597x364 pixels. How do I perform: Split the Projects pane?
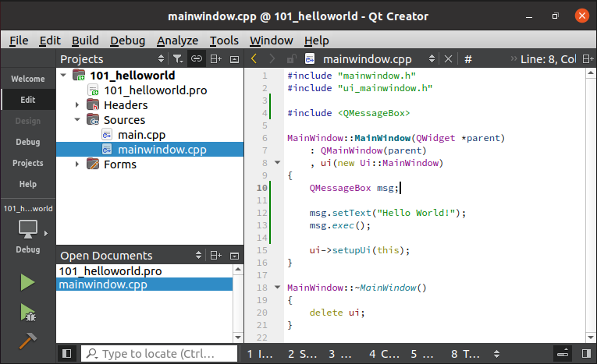pyautogui.click(x=216, y=59)
